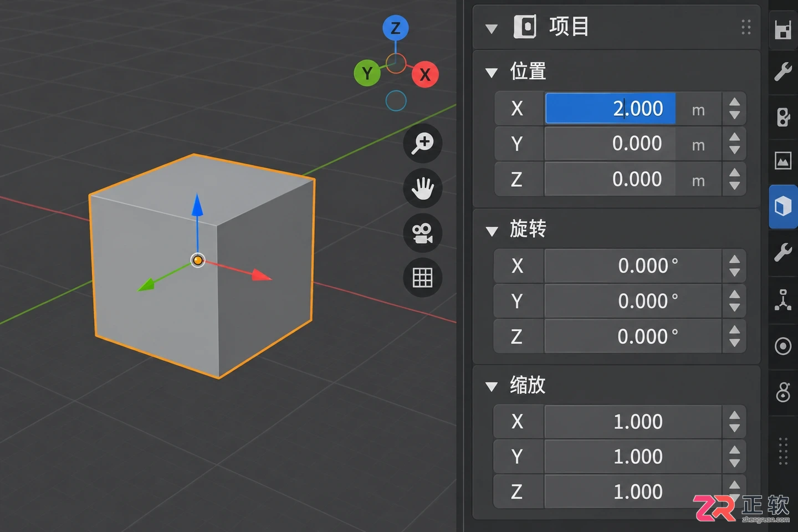Increase location Z with up stepper arrow
The width and height of the screenshot is (798, 532).
[734, 172]
